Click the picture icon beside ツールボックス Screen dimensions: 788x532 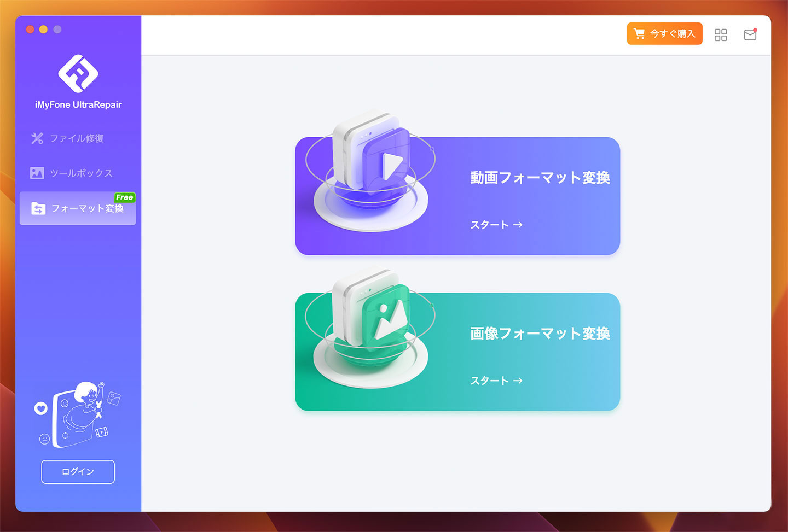click(x=37, y=173)
